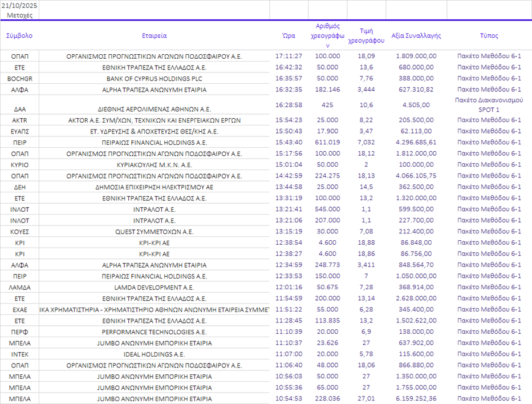Click the Σύμβολο column header
This screenshot has height=404, width=532.
(19, 35)
